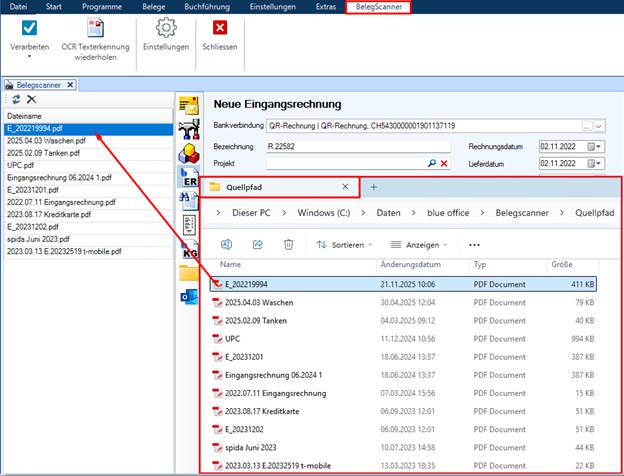Open Rechnungsdatum calendar dropdown
The height and width of the screenshot is (476, 624).
pos(595,146)
